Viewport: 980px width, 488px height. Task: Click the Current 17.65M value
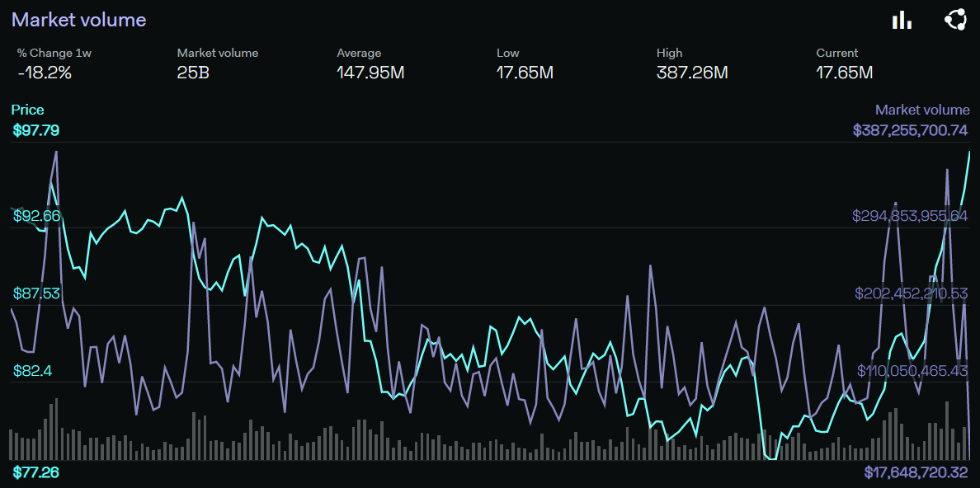coord(844,73)
